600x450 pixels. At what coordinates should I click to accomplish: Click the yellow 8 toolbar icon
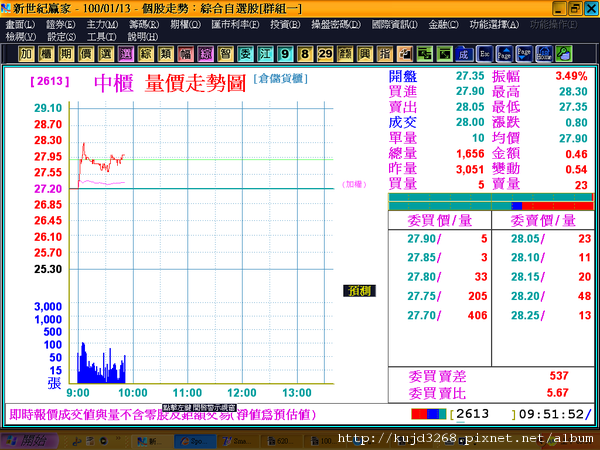coord(305,54)
